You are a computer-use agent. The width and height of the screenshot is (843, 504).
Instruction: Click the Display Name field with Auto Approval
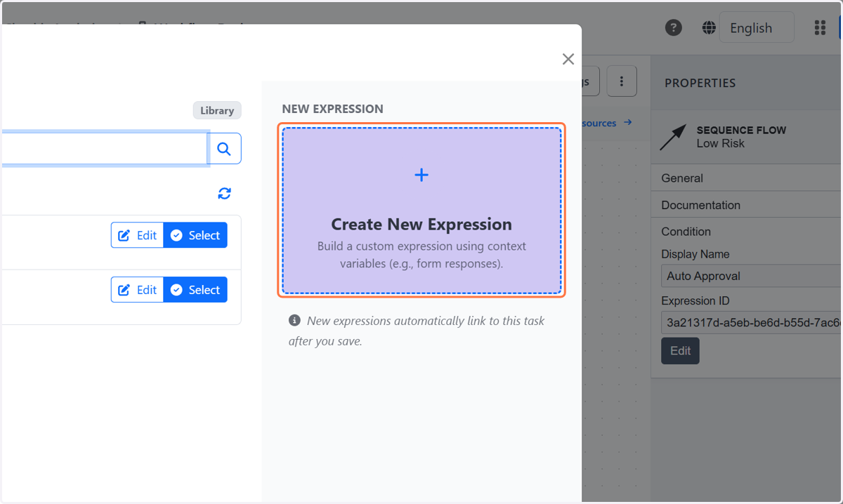[752, 276]
